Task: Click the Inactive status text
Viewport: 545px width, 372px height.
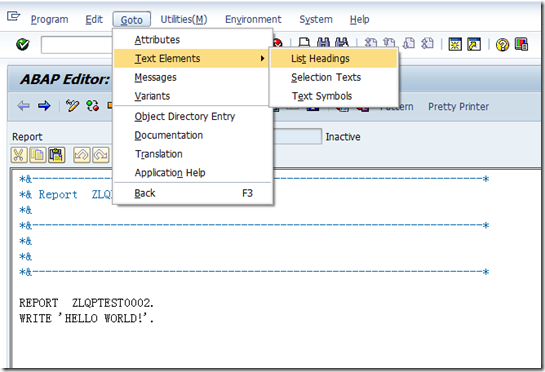Action: coord(343,137)
